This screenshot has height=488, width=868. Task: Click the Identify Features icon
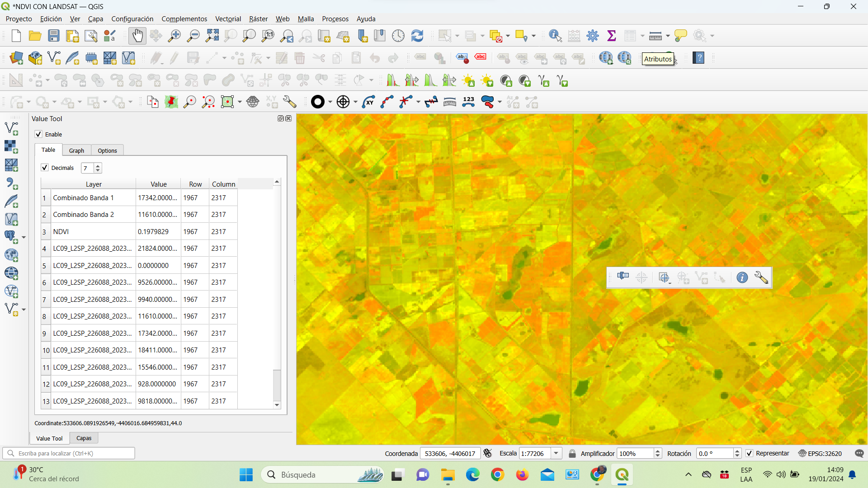(555, 36)
